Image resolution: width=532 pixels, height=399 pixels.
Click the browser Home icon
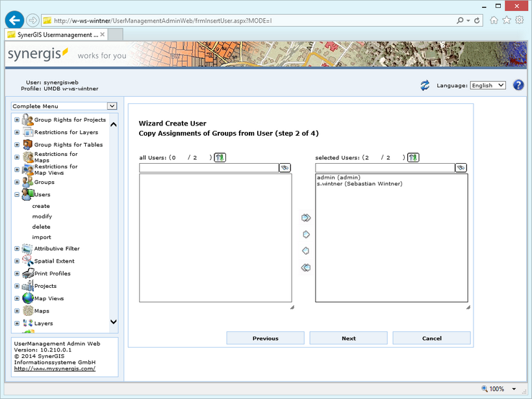tap(494, 20)
